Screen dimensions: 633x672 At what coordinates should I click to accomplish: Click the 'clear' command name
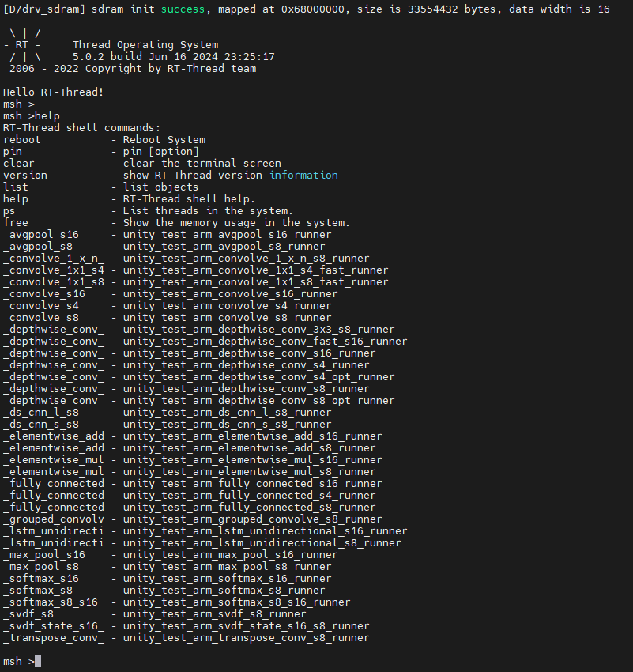(19, 164)
